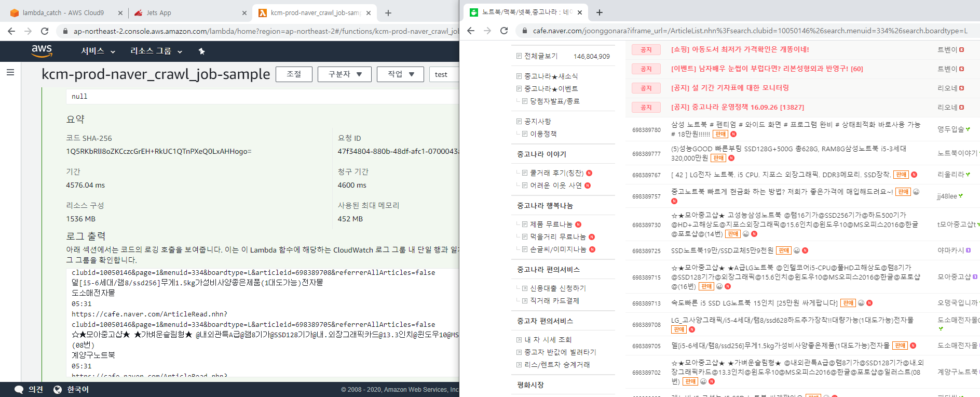Click the new badge next to 쿨거래 후기(칭찬)

pyautogui.click(x=589, y=173)
